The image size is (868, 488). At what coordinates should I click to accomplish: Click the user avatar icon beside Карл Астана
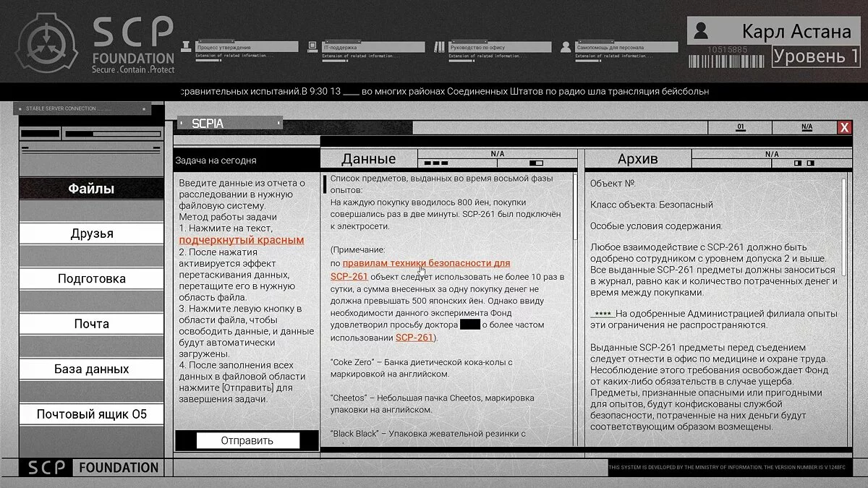click(700, 30)
